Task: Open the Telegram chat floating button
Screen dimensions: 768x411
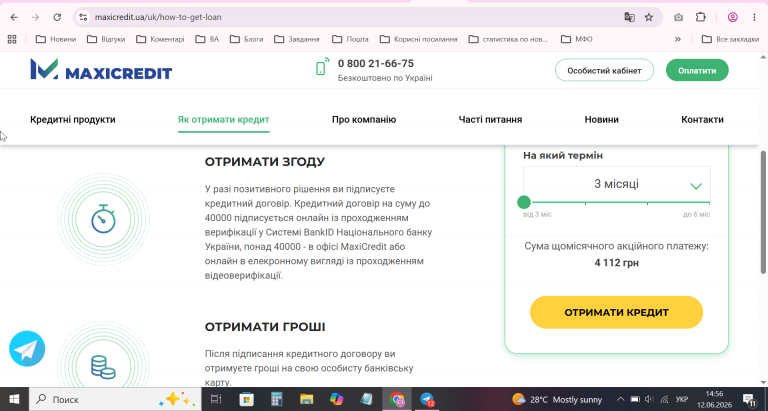Action: click(27, 349)
